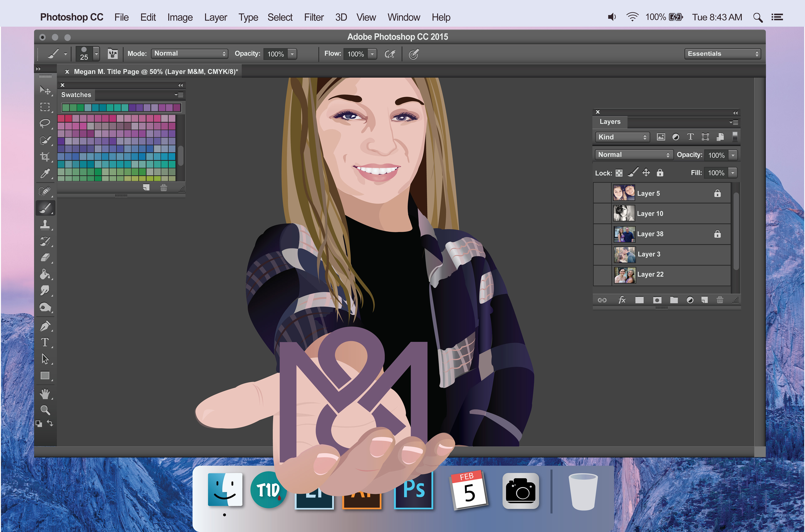Open the brush Mode dropdown

189,54
